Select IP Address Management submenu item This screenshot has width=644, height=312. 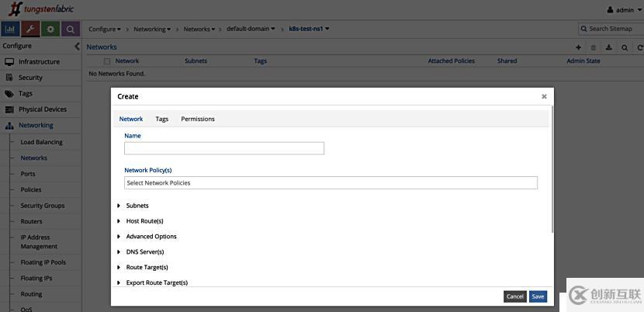39,241
